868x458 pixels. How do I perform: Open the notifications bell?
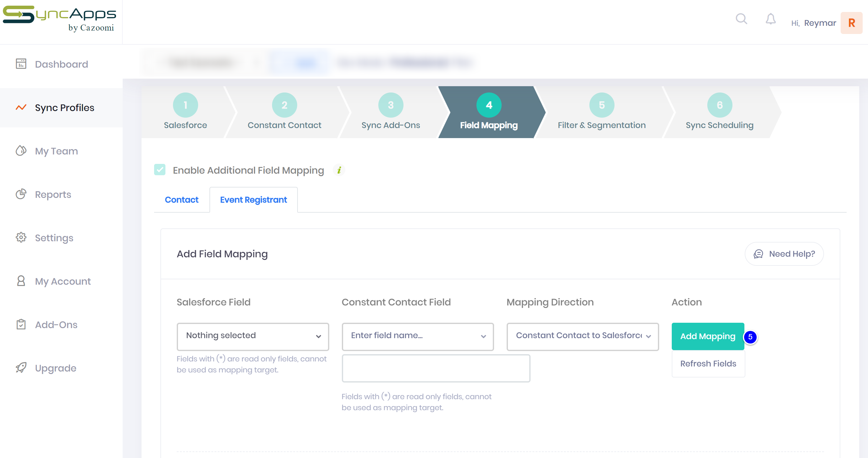(x=770, y=19)
